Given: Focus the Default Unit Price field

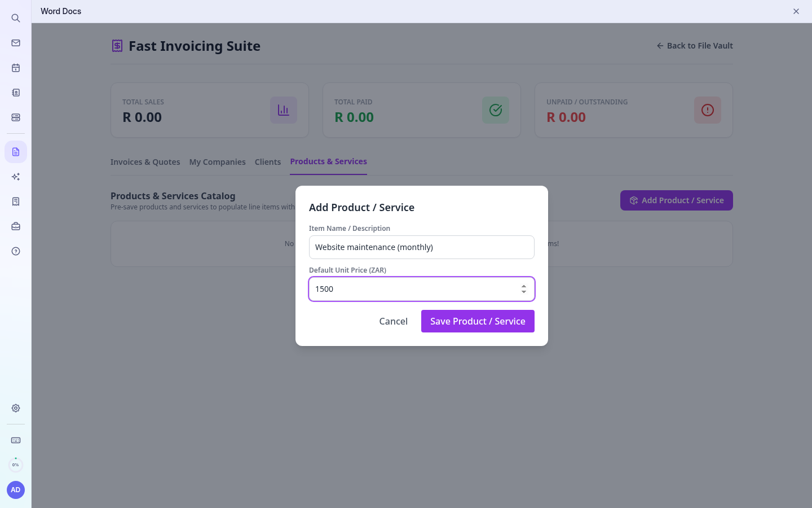Looking at the screenshot, I should point(422,289).
